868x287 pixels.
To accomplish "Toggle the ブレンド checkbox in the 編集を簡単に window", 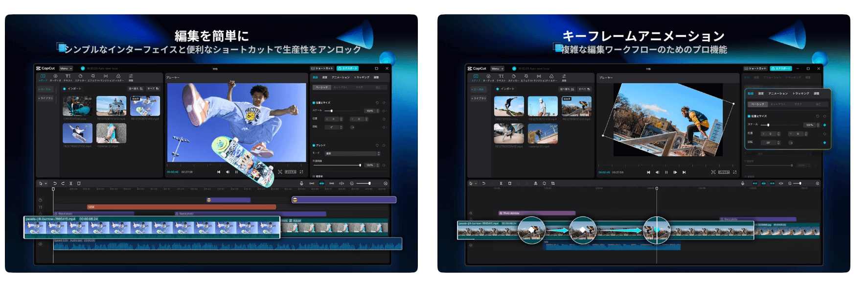I will click(314, 145).
